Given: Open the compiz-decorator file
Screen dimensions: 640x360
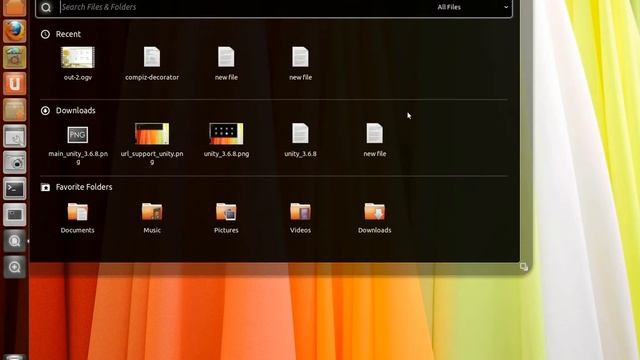Looking at the screenshot, I should (152, 63).
